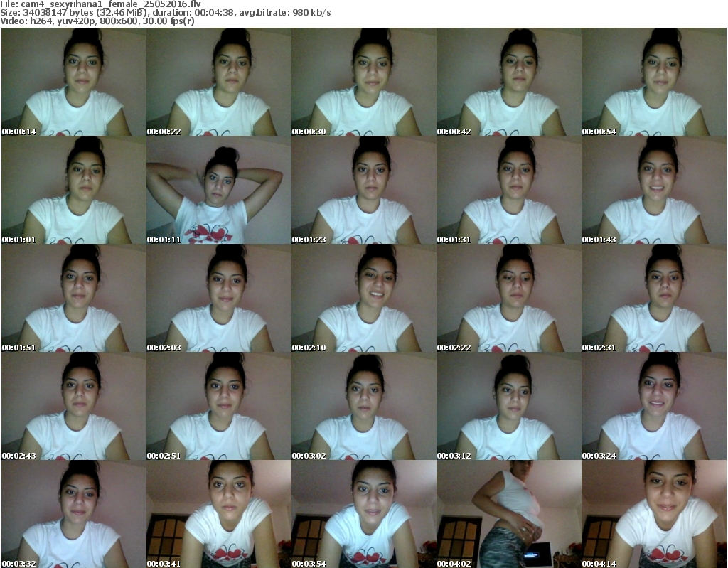Click the 00:03:32 frame thumbnail
This screenshot has height=568, width=728.
[74, 514]
